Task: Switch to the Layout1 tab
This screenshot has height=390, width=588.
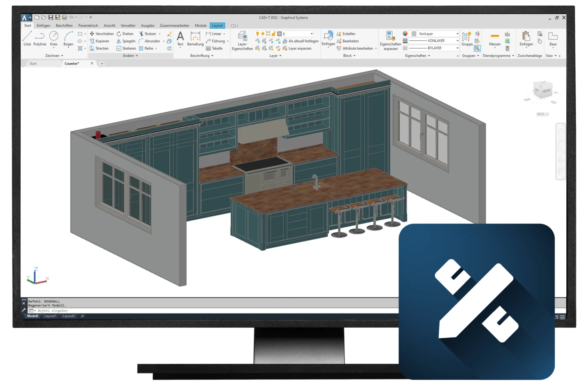Action: 50,316
